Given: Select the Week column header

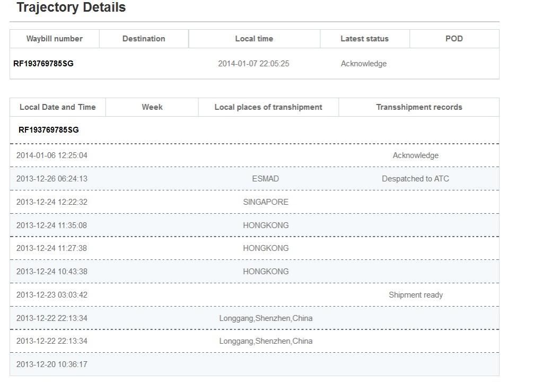Looking at the screenshot, I should [x=152, y=107].
